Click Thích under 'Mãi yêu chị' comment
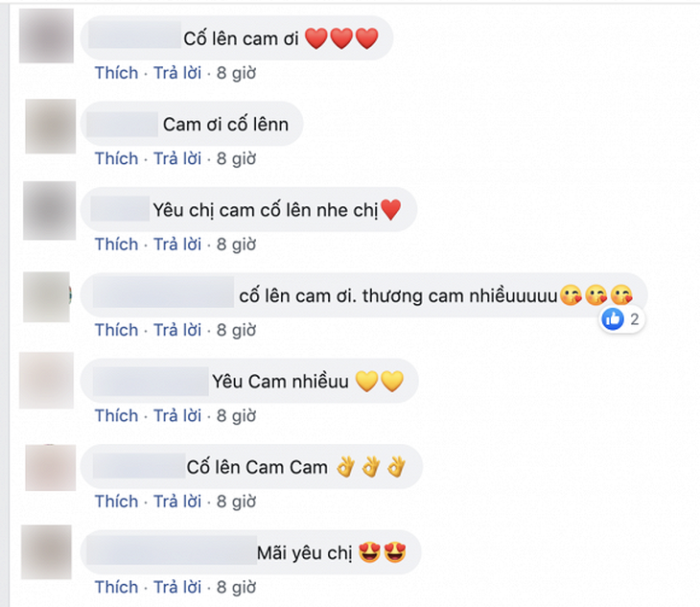The height and width of the screenshot is (607, 700). 117,587
